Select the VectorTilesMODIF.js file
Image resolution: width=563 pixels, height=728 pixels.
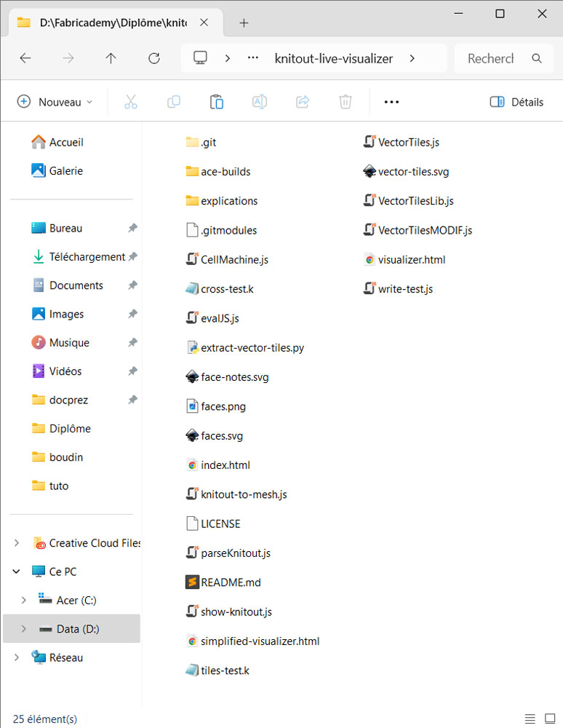418,230
